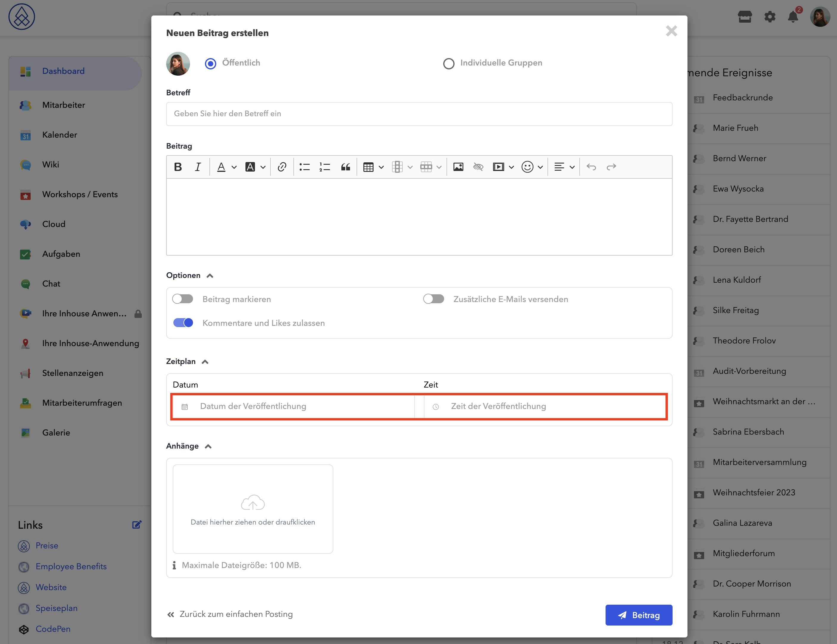Click the company logo in top left
Image resolution: width=837 pixels, height=644 pixels.
22,17
